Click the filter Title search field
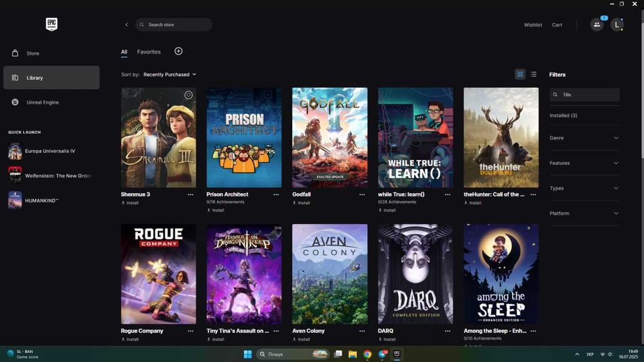644x362 pixels. [585, 95]
